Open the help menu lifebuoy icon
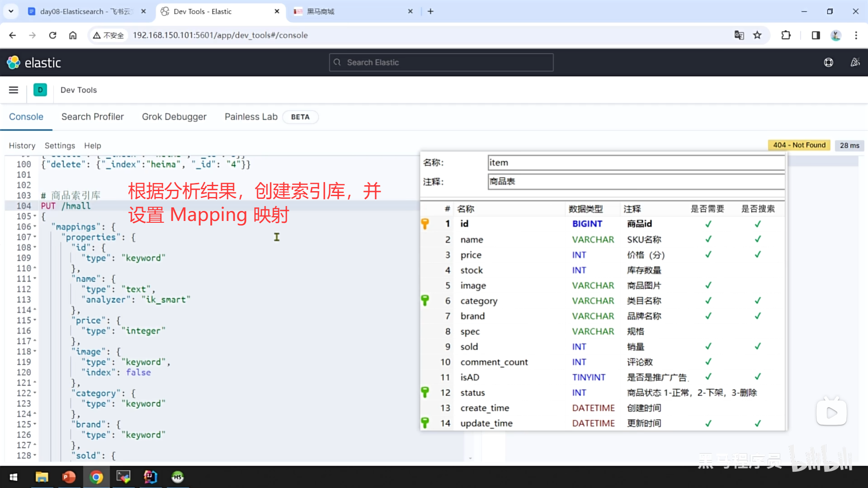Image resolution: width=868 pixels, height=488 pixels. point(828,62)
